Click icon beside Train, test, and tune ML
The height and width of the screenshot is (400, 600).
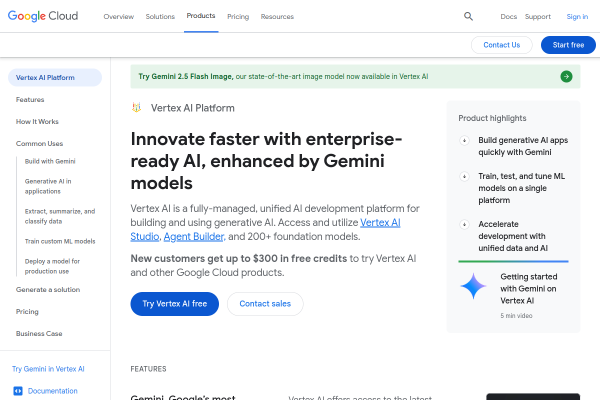point(465,175)
